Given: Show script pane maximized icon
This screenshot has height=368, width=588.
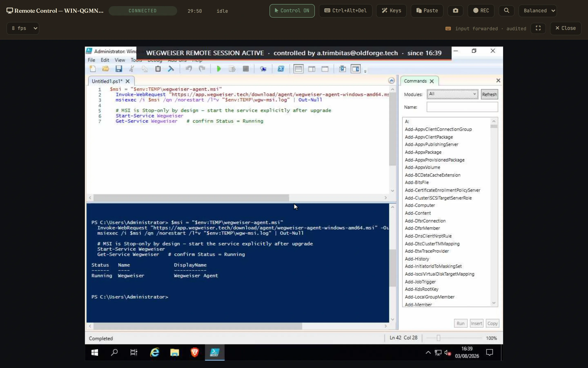Looking at the screenshot, I should point(325,69).
